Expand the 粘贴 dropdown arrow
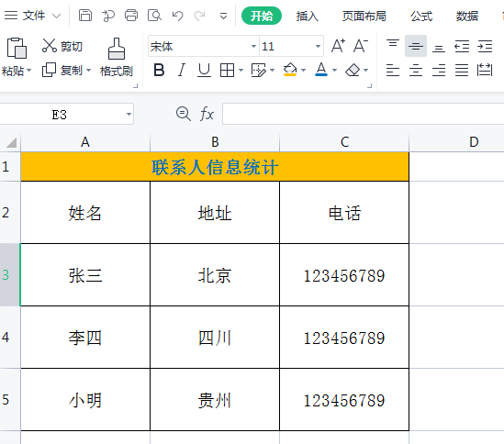This screenshot has width=504, height=444. coord(29,70)
